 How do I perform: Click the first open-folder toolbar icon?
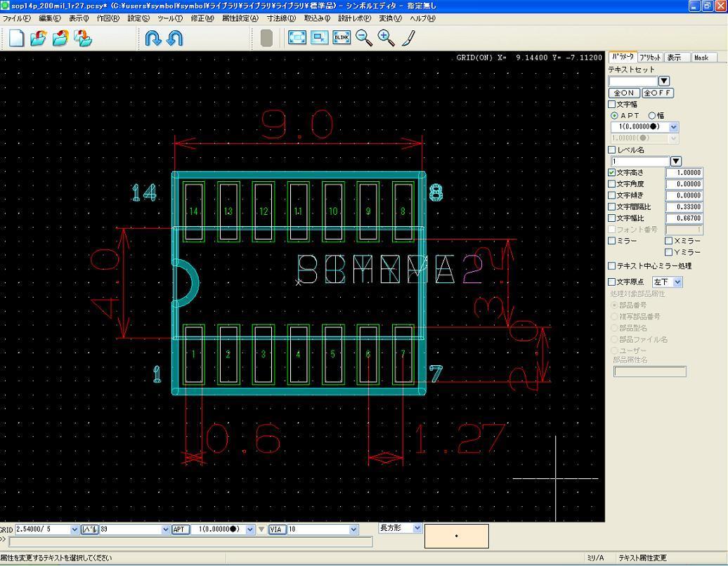click(x=39, y=38)
